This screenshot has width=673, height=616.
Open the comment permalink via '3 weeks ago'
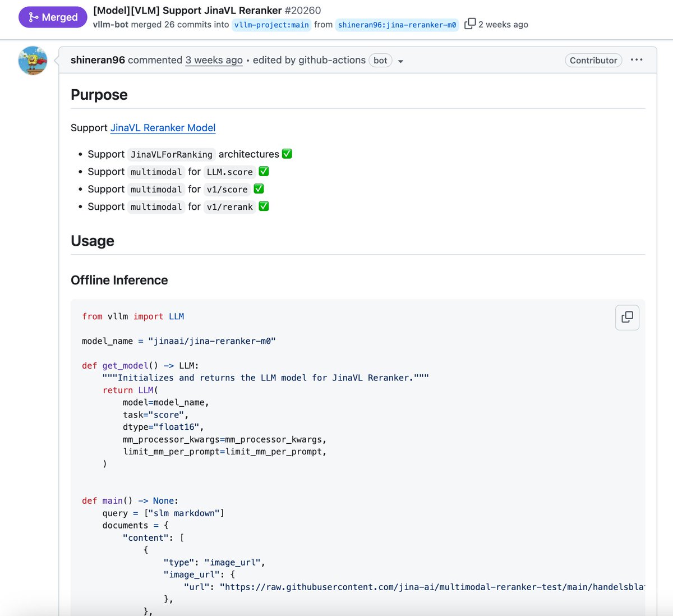(x=214, y=59)
